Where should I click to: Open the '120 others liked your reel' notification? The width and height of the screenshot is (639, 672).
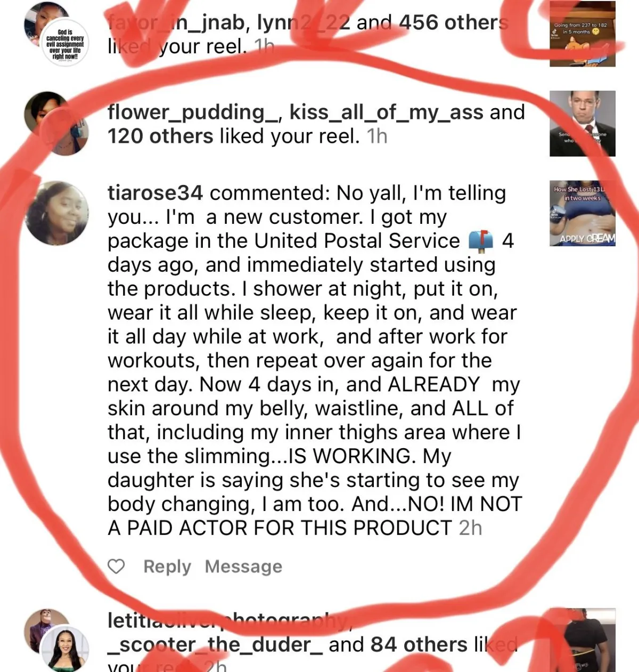click(316, 124)
